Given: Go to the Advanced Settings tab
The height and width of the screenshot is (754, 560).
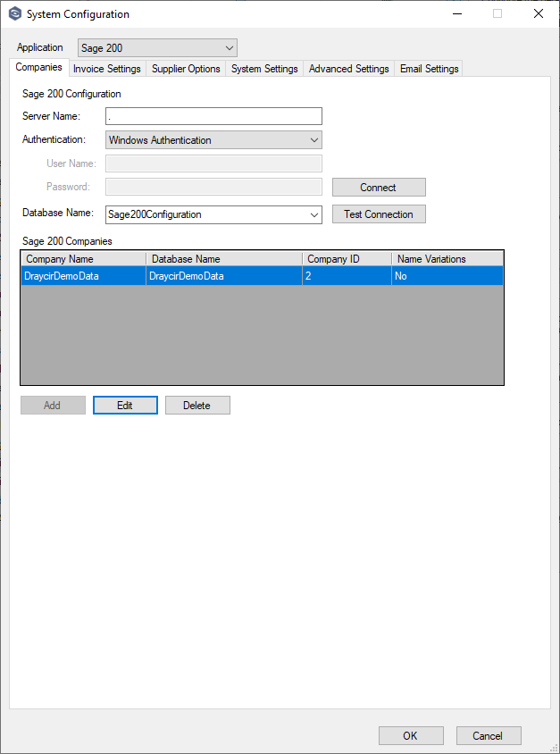Looking at the screenshot, I should click(x=348, y=69).
